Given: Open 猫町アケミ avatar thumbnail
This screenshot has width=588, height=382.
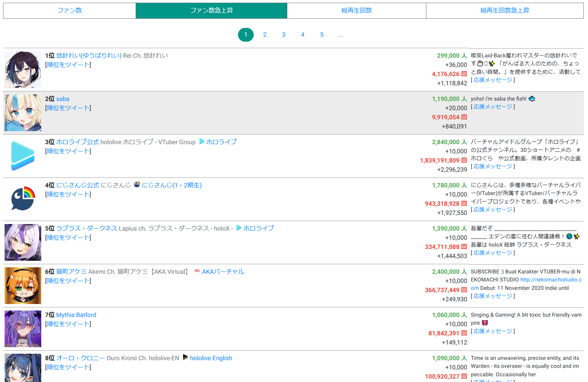Looking at the screenshot, I should pyautogui.click(x=23, y=286).
